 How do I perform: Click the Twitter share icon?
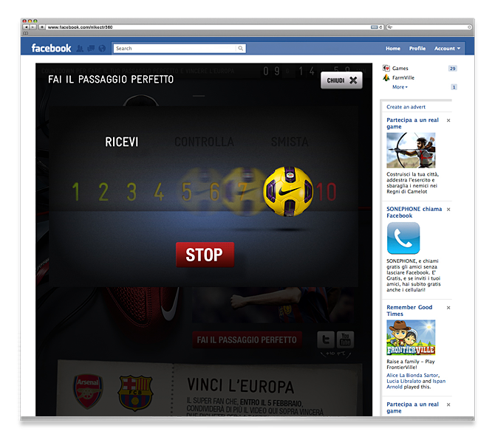tap(326, 340)
